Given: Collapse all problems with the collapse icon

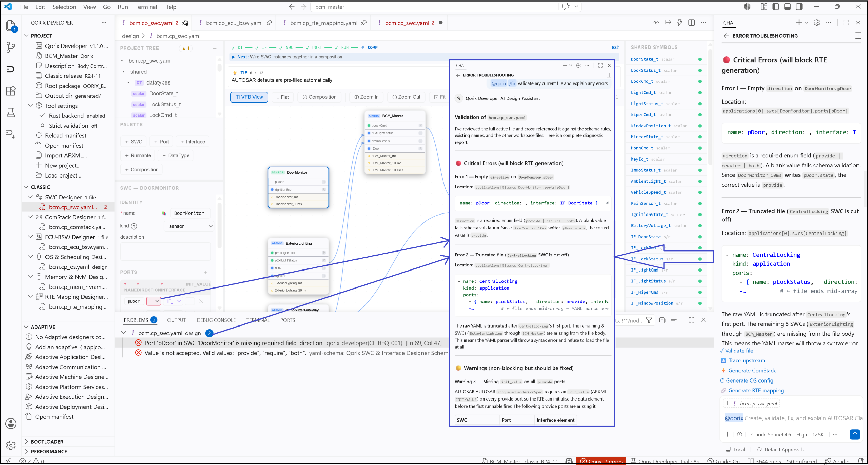Looking at the screenshot, I should click(662, 320).
